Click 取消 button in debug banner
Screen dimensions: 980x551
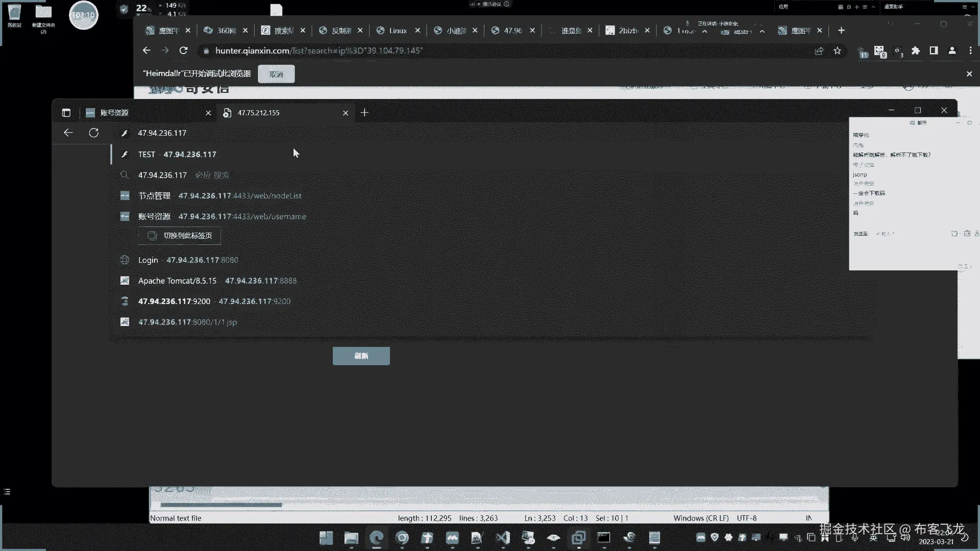[x=276, y=74]
